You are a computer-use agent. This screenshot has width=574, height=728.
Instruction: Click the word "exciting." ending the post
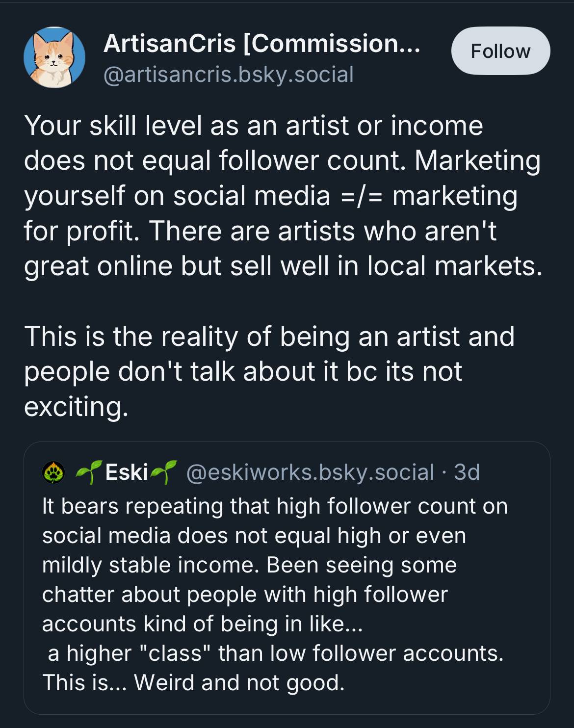[76, 407]
